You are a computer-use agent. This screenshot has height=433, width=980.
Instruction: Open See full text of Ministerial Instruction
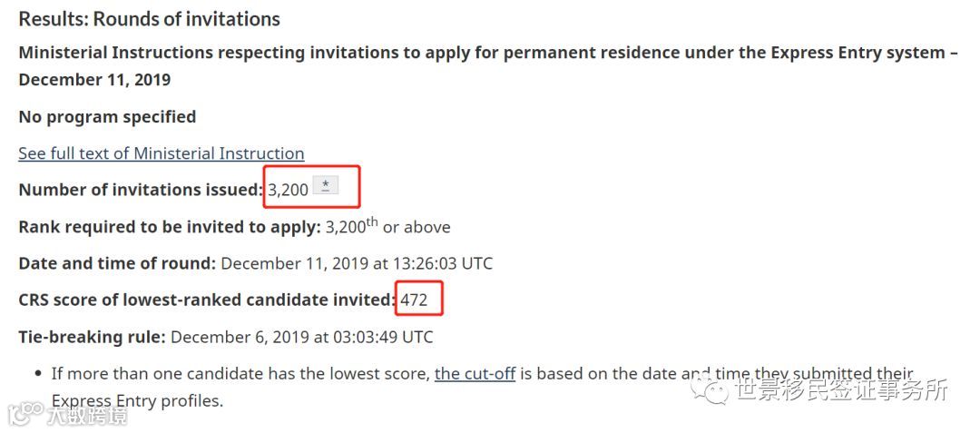click(162, 153)
